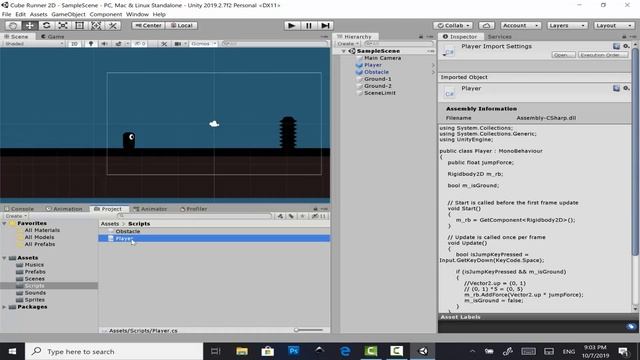Viewport: 640px width, 360px height.
Task: Select Ground-1 in Hierarchy
Action: click(378, 79)
